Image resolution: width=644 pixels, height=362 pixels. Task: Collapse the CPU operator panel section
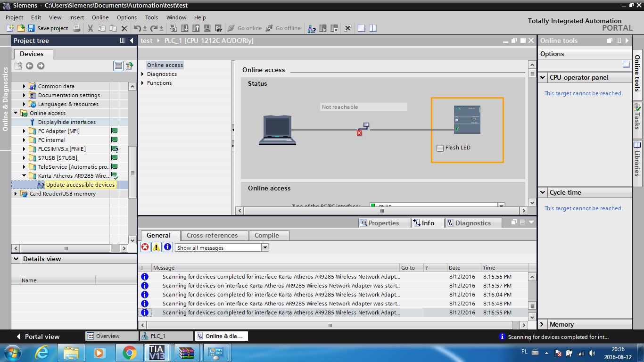point(544,77)
